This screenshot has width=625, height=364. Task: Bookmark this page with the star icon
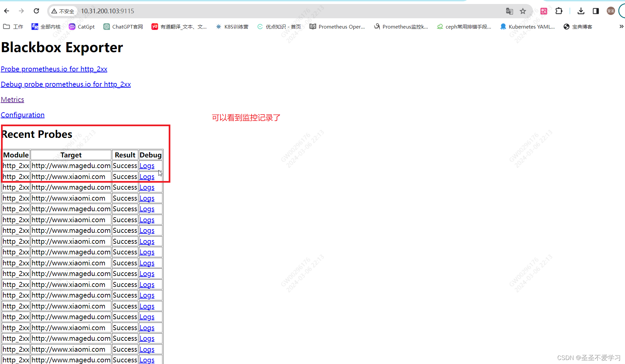[x=523, y=11]
